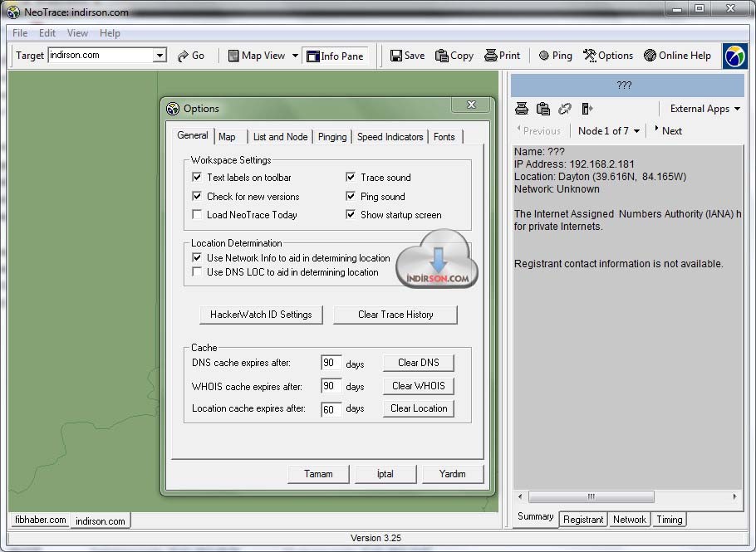Open the View menu

(77, 33)
